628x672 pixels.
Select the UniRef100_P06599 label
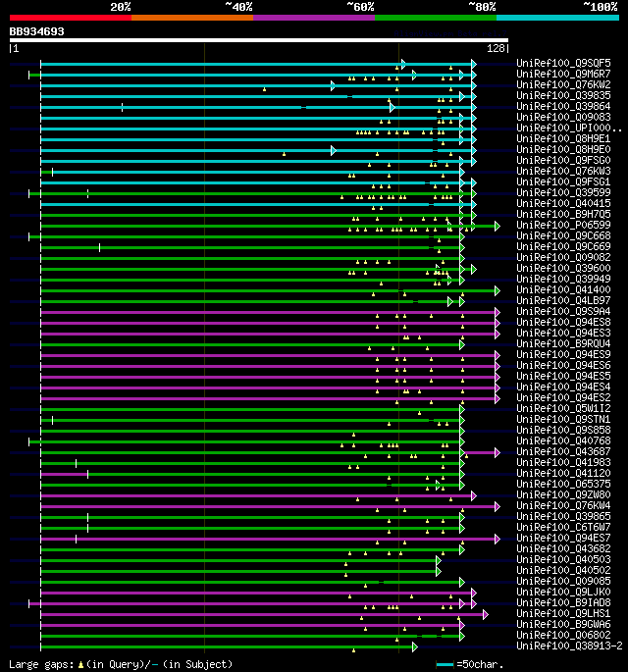point(563,225)
